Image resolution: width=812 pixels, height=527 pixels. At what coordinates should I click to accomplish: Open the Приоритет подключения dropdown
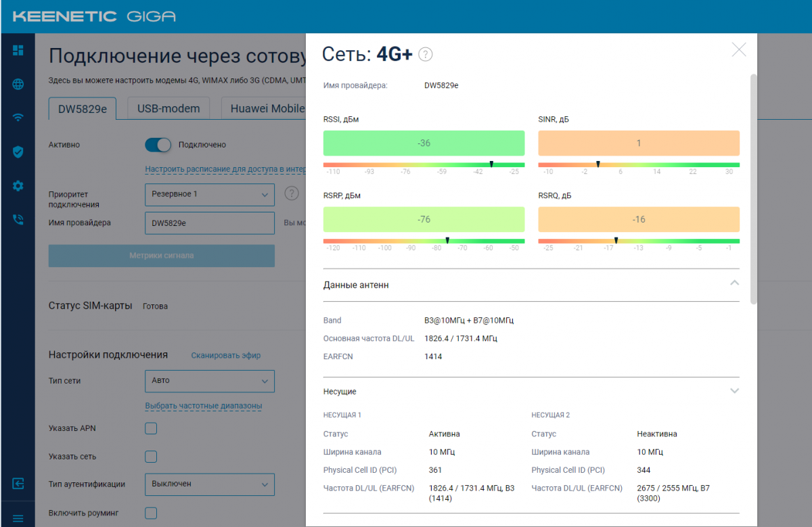(x=209, y=194)
